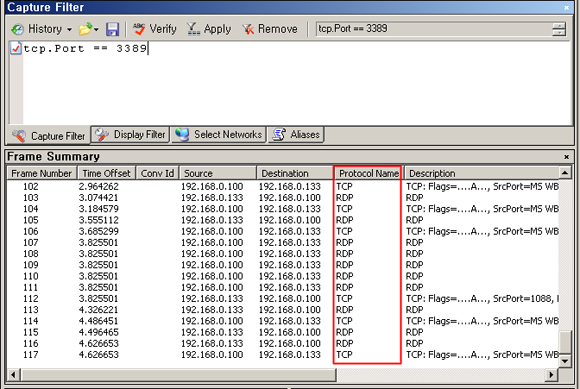This screenshot has height=389, width=580.
Task: Sort by the Destination column header
Action: pyautogui.click(x=295, y=173)
